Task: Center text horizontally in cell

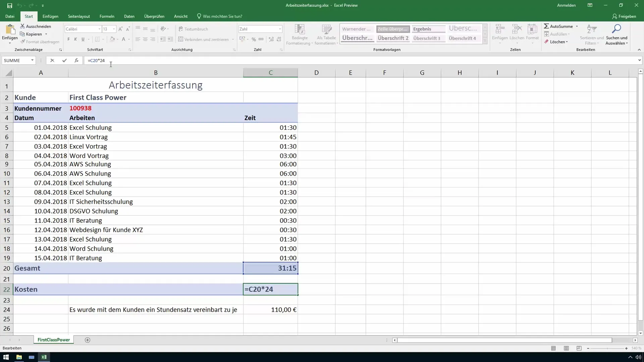Action: click(x=145, y=39)
